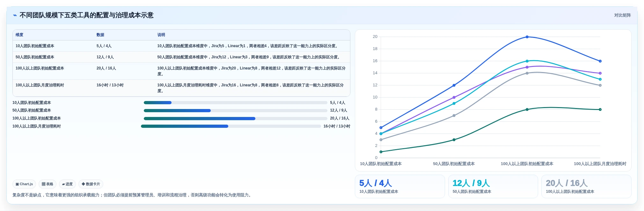Click the green line point at 100人以上初始配置 value 8
Image resolution: width=644 pixels, height=211 pixels.
(x=527, y=109)
